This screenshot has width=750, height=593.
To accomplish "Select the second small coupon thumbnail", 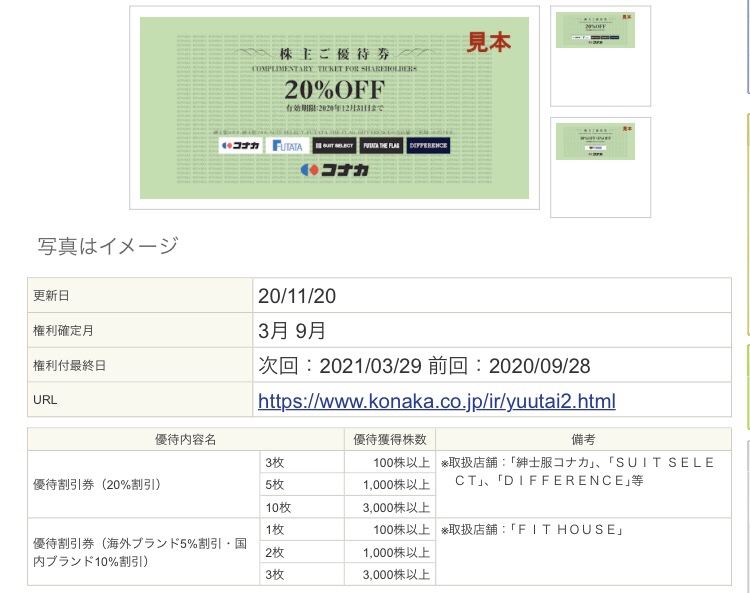I will tap(595, 141).
